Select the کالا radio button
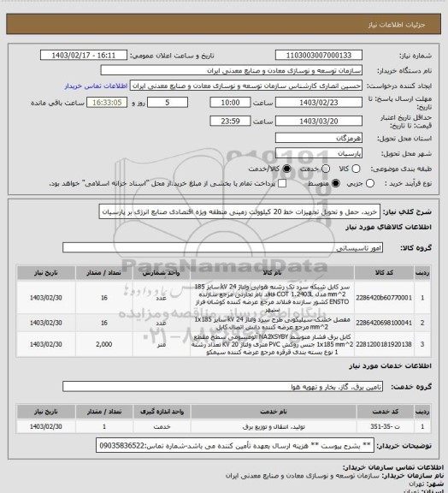This screenshot has height=493, width=448. point(356,169)
